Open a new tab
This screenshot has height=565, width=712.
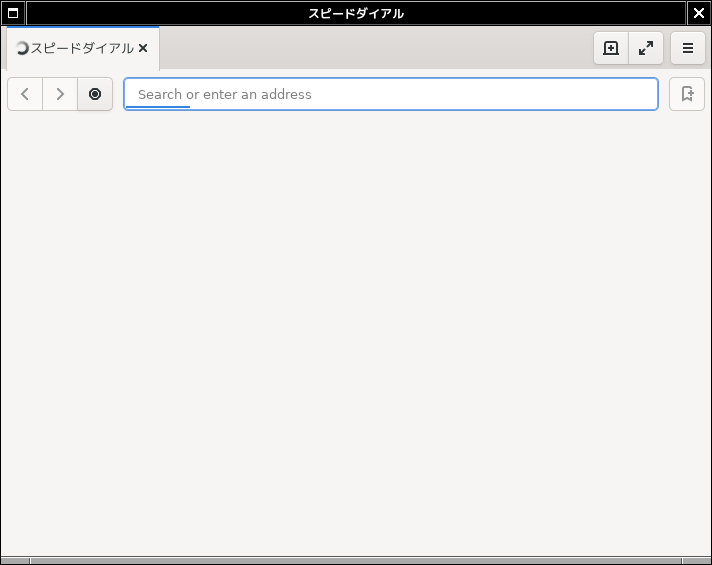(611, 48)
